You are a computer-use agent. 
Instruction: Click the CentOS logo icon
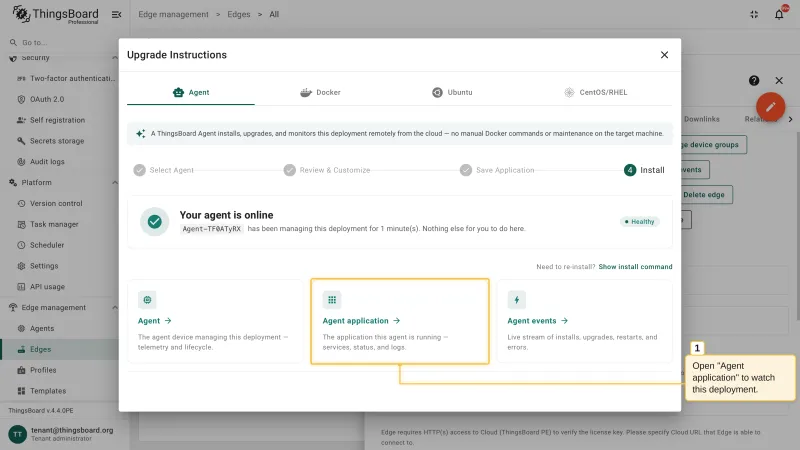(569, 92)
